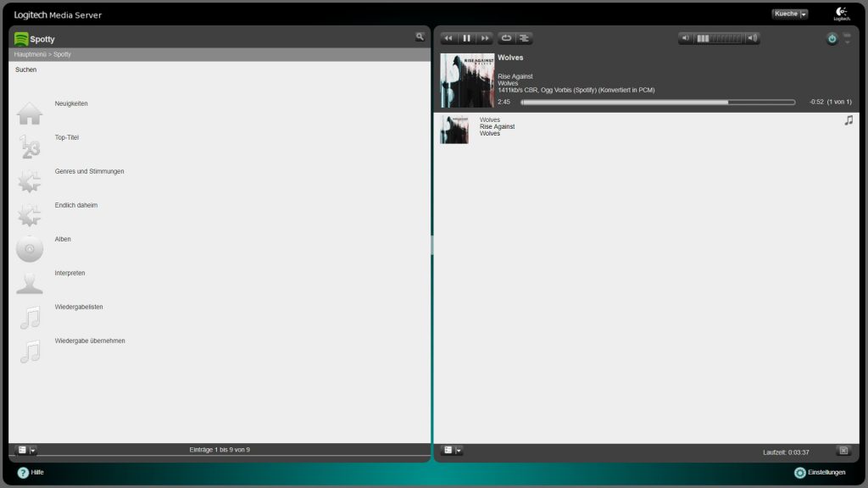This screenshot has width=868, height=488.
Task: Click the Wiedergabelisten note icon
Action: click(x=30, y=317)
